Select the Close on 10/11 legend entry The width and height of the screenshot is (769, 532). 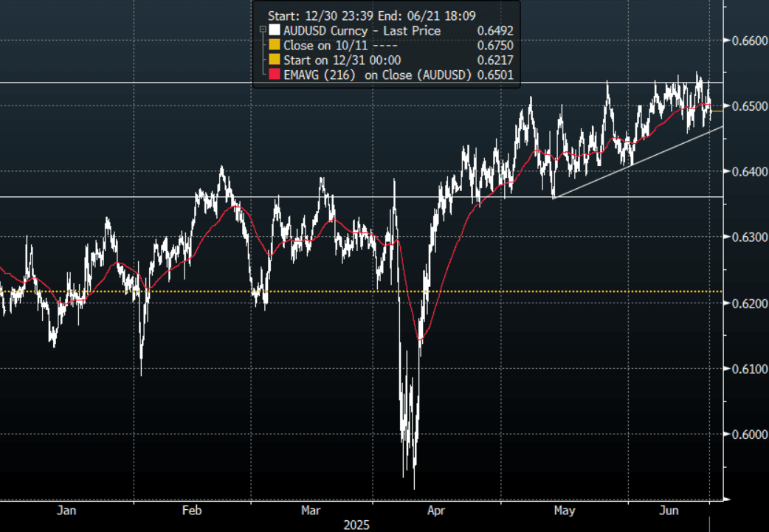point(340,45)
